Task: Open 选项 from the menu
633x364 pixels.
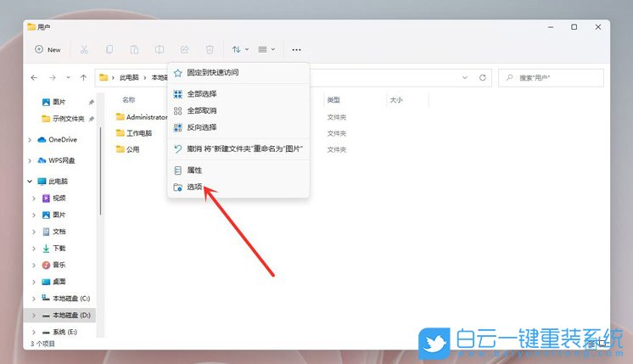Action: coord(238,187)
